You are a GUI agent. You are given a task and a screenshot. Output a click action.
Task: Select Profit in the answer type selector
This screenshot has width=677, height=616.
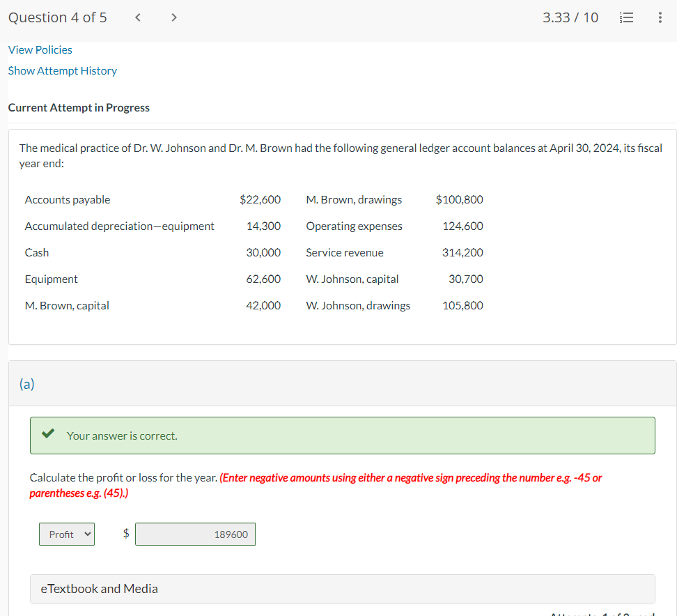66,533
